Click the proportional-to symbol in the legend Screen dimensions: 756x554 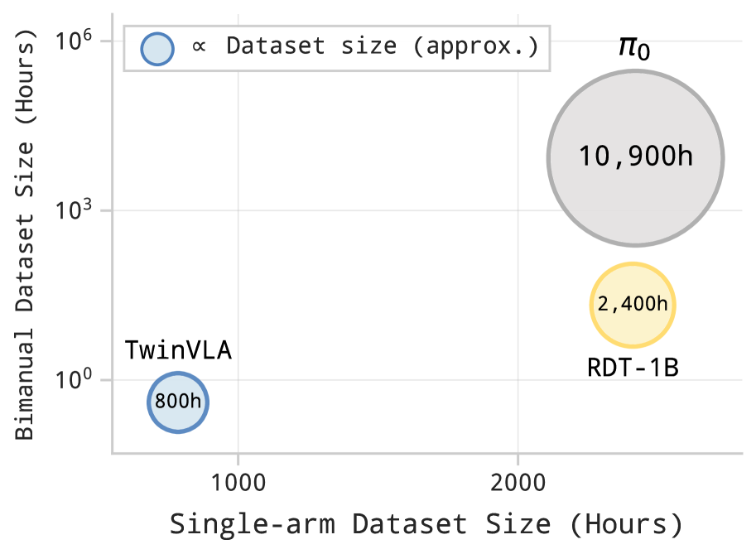[198, 47]
